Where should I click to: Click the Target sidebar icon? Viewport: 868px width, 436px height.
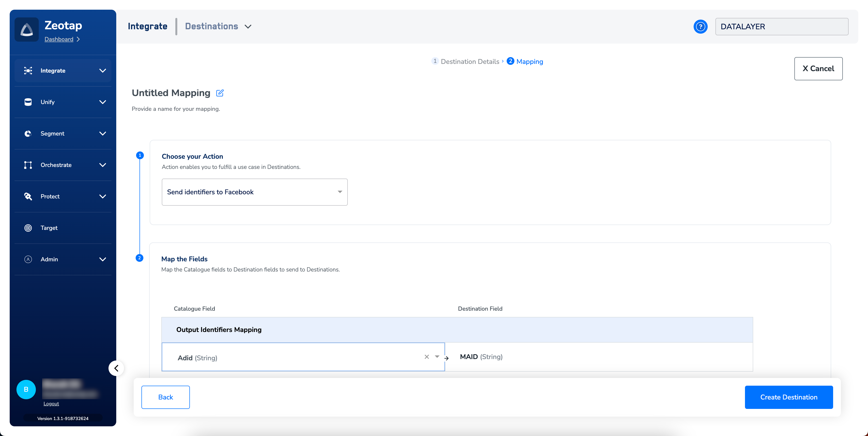tap(28, 228)
